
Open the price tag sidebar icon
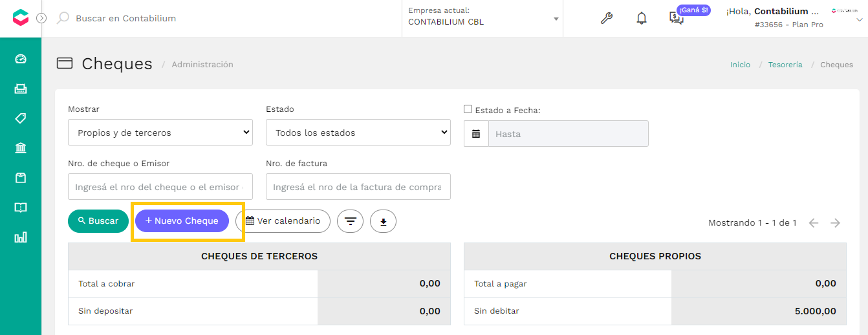click(x=21, y=118)
